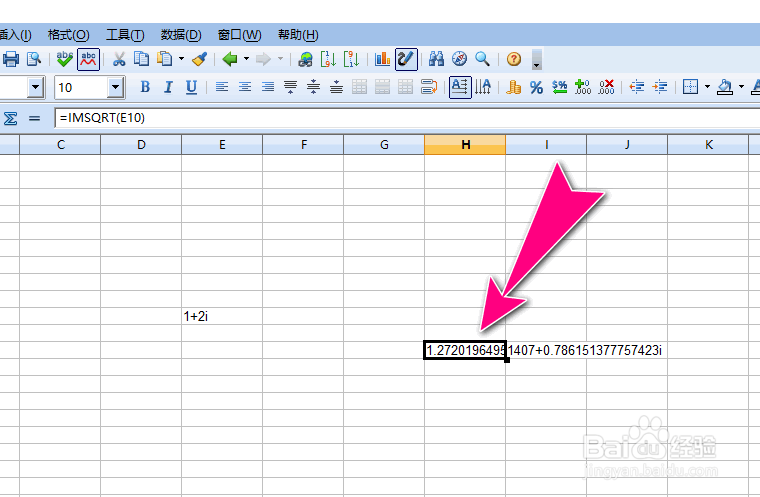Toggle AutoSpellcheck red-underline button

click(88, 59)
